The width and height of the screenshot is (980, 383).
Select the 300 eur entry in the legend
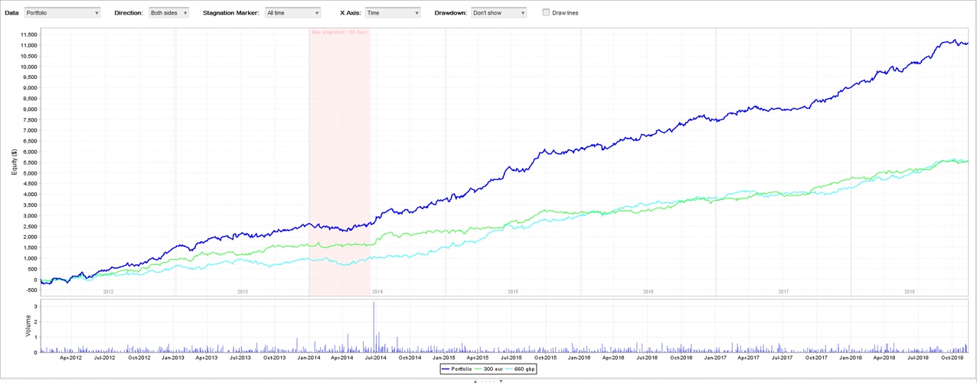click(490, 369)
